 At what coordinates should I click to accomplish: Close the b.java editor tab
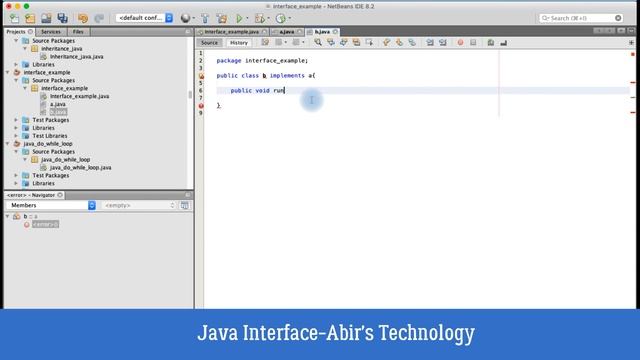(x=335, y=32)
